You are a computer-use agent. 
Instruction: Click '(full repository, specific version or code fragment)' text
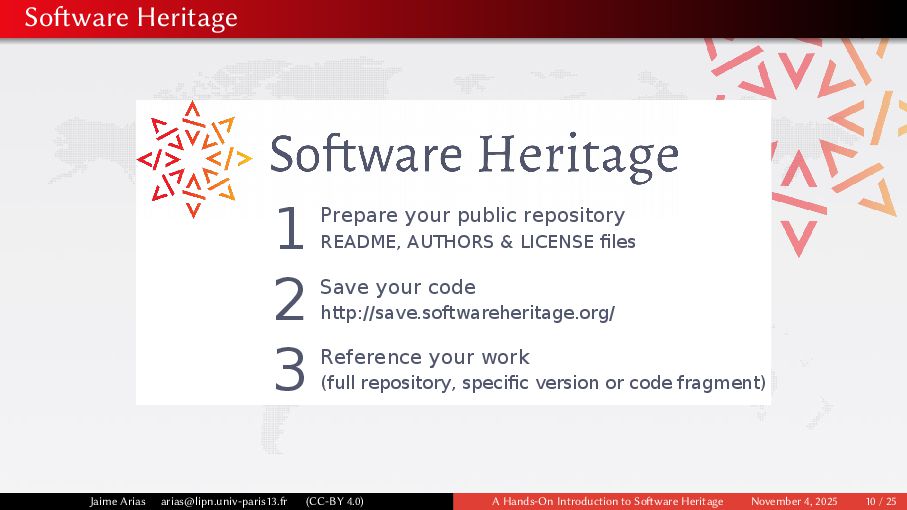click(543, 383)
